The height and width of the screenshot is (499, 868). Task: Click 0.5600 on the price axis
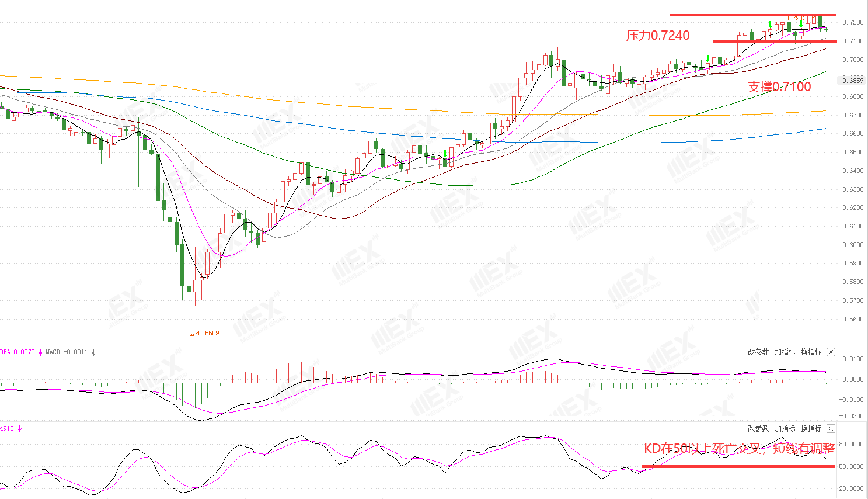[x=853, y=319]
